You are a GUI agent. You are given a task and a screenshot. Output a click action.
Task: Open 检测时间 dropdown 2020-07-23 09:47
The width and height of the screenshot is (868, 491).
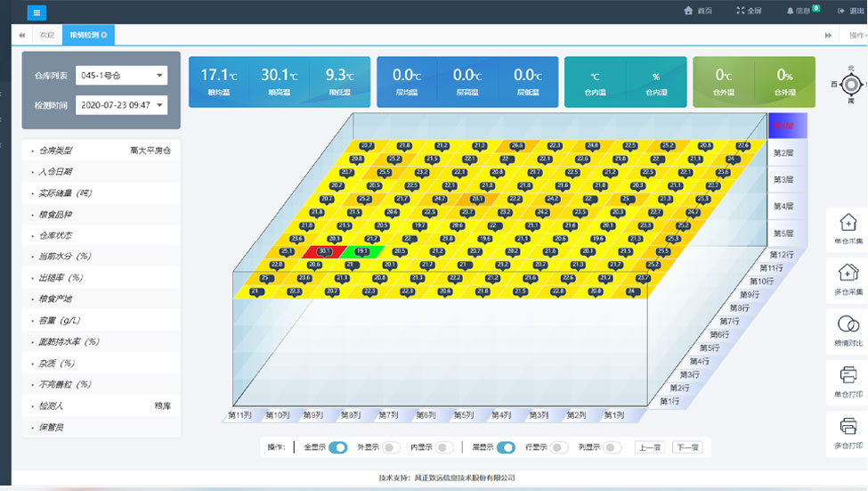pos(121,105)
